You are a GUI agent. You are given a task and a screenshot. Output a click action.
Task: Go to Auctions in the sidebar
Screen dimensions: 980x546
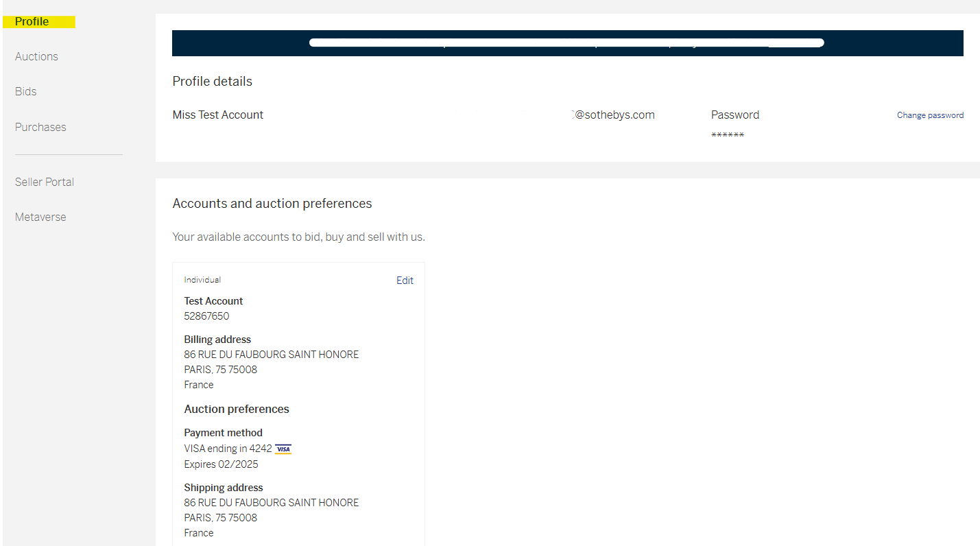(x=36, y=56)
